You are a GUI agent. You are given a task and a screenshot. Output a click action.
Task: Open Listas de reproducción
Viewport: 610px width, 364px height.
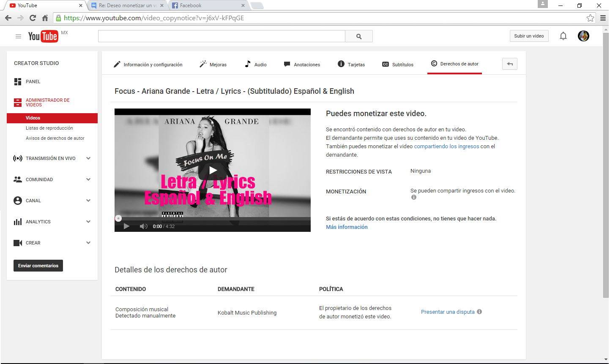pos(49,128)
